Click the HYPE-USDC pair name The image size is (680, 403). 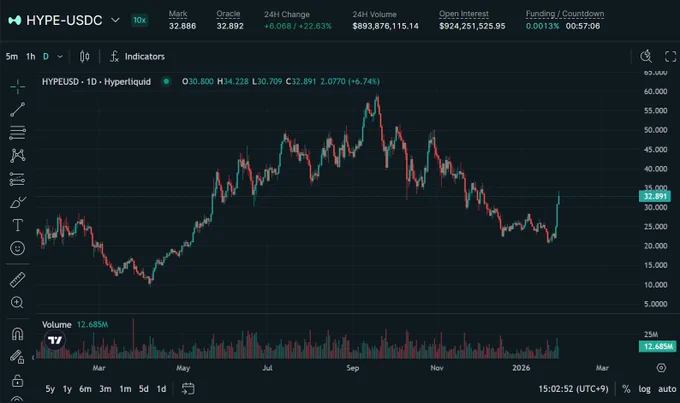(x=64, y=20)
